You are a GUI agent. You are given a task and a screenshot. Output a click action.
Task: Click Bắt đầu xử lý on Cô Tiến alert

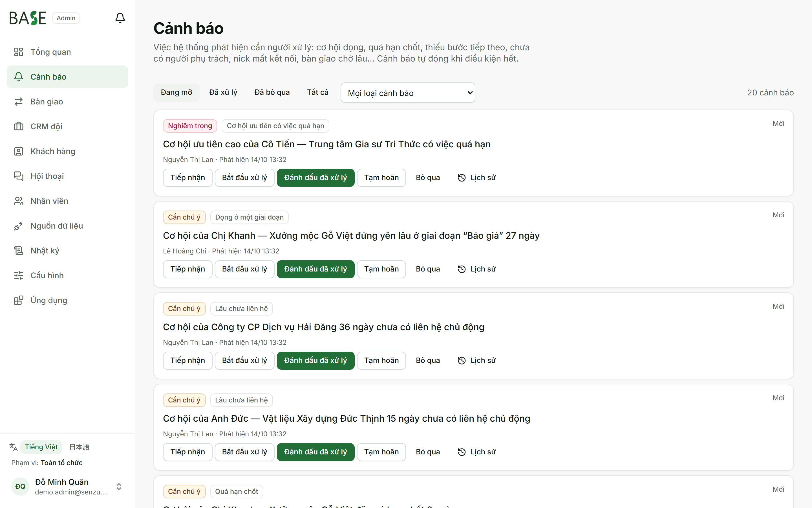[245, 178]
